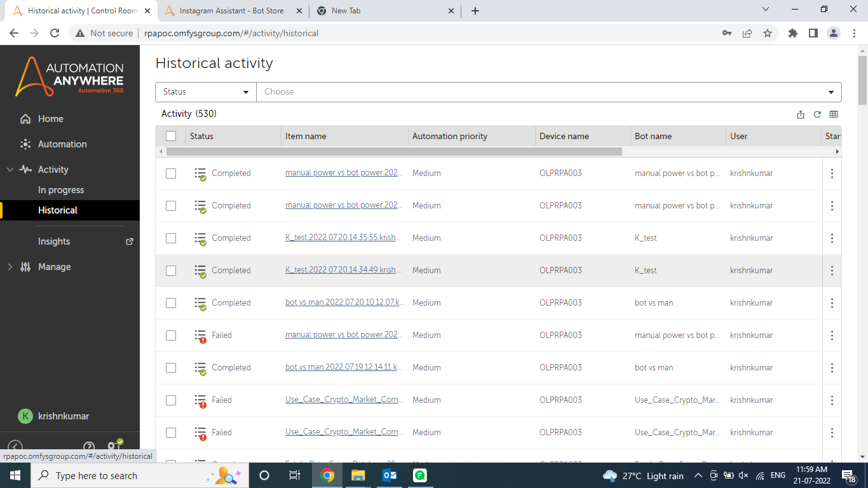
Task: Check the box for the first K_test row
Action: click(x=171, y=238)
